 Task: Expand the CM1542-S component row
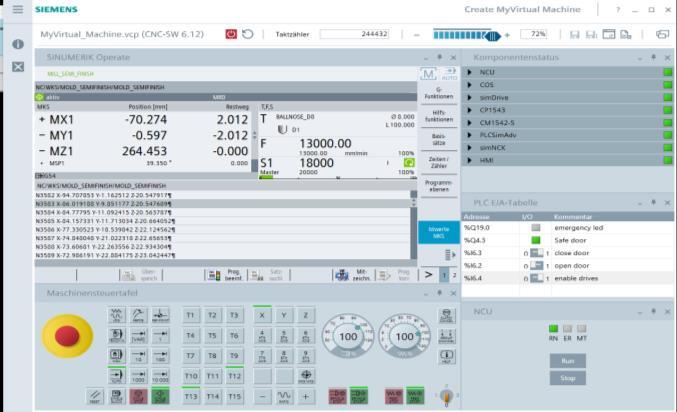point(470,123)
